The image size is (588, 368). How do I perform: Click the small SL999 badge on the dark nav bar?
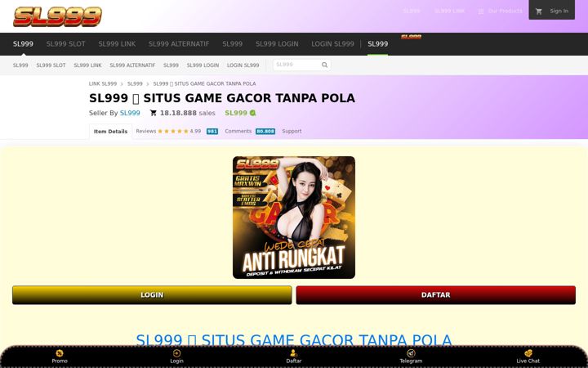[411, 37]
